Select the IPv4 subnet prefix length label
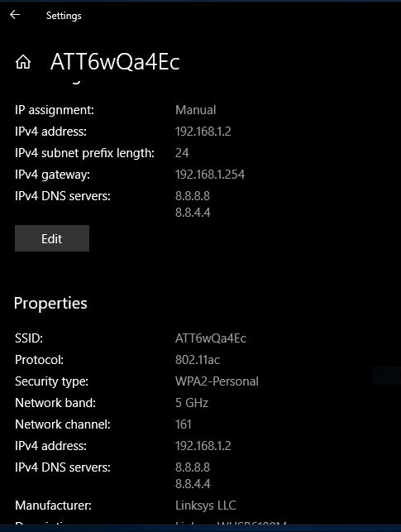The height and width of the screenshot is (532, 401). point(84,153)
